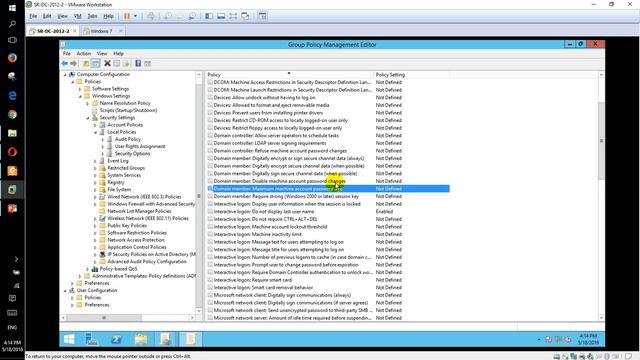Select Domain member: Maximum machine account password age row
The image size is (640, 360).
[328, 189]
